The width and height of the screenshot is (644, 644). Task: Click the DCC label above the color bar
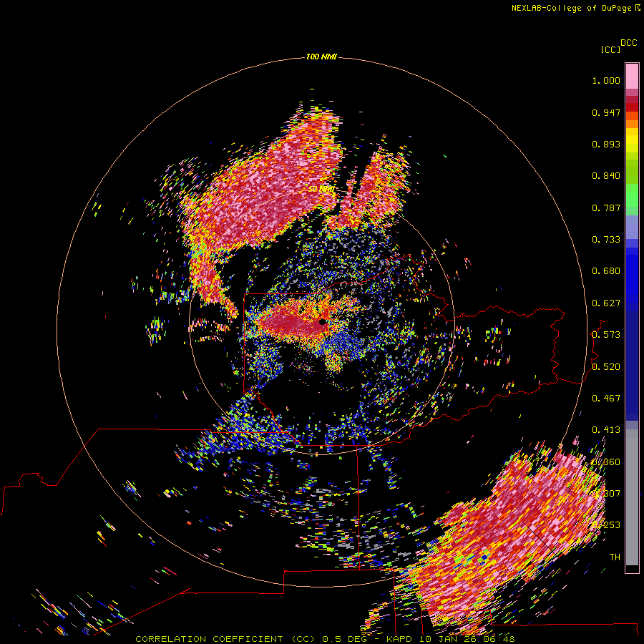click(628, 43)
